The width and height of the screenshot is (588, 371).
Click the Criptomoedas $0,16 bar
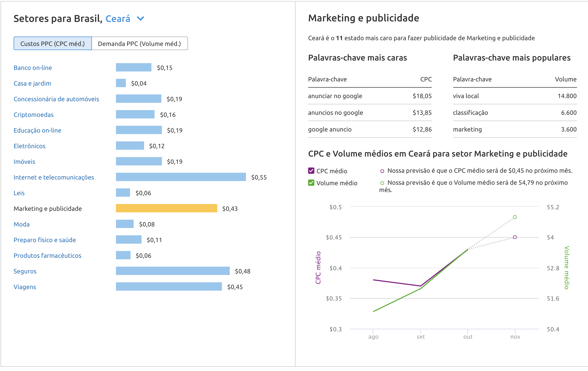[x=135, y=114]
